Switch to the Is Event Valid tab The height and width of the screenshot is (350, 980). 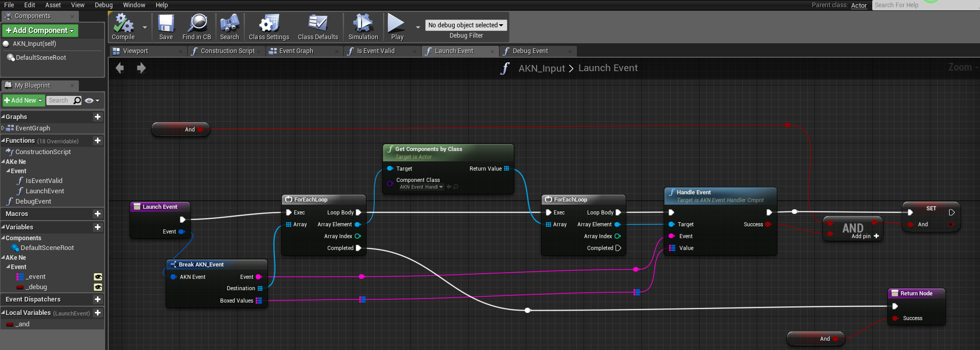pos(382,51)
